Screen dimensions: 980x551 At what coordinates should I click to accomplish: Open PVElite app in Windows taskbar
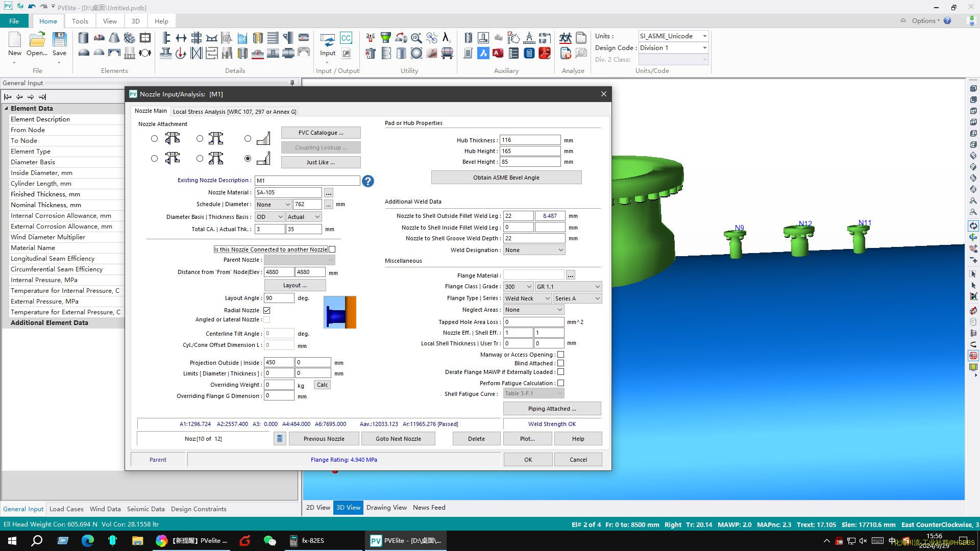click(406, 541)
